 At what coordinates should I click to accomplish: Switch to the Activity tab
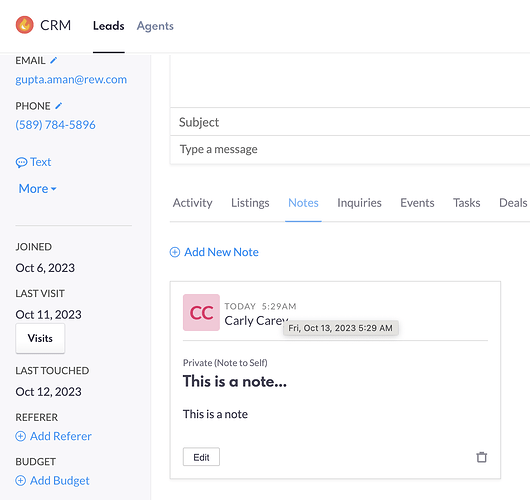point(193,203)
